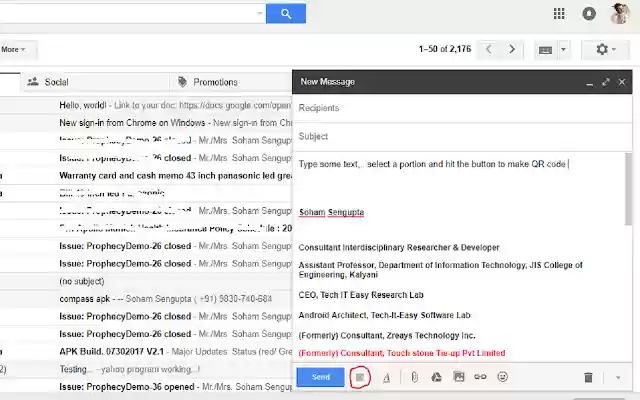Attach files with the paperclip icon

tap(414, 377)
